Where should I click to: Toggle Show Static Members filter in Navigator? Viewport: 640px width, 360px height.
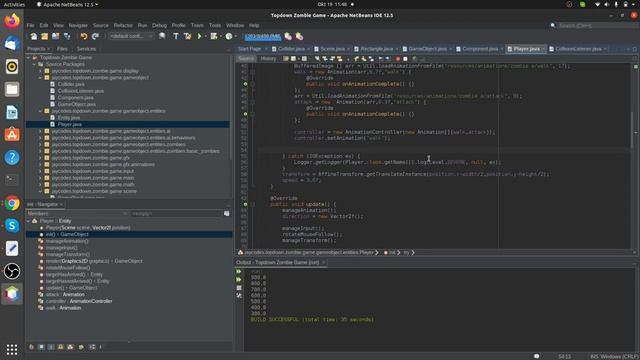coord(51,347)
